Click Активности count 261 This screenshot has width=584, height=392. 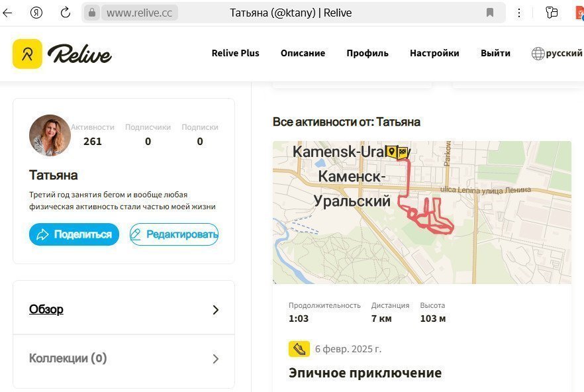[93, 142]
